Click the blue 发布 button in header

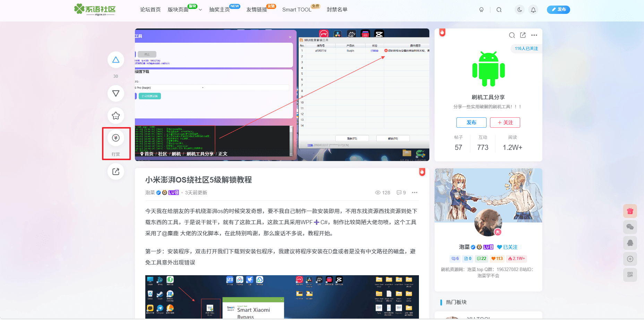coord(558,10)
